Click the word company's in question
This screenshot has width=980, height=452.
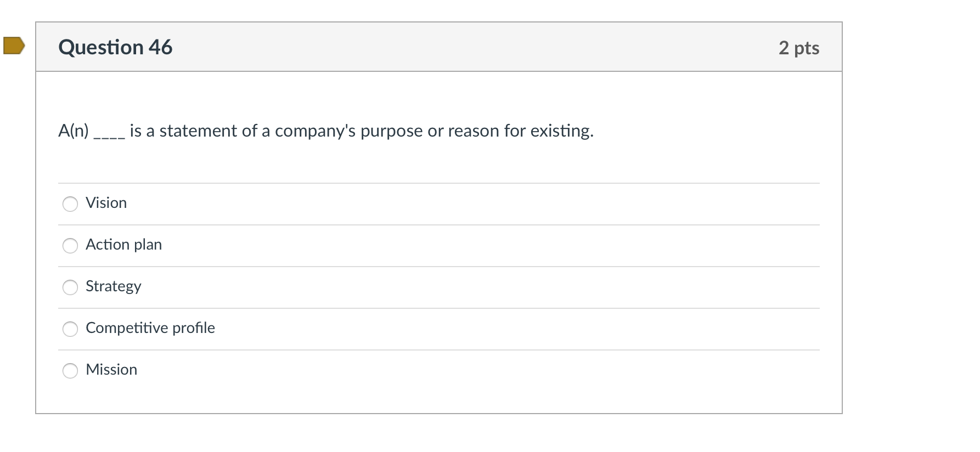click(315, 131)
